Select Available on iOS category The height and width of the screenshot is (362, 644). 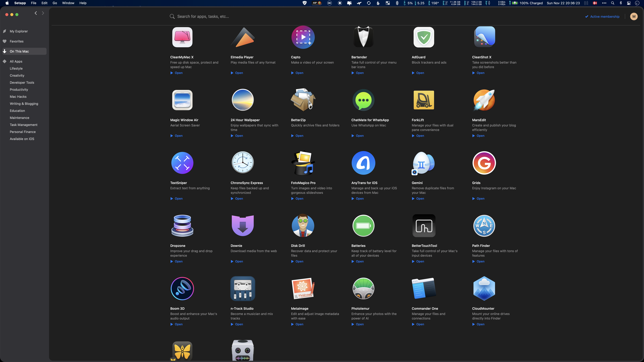22,139
